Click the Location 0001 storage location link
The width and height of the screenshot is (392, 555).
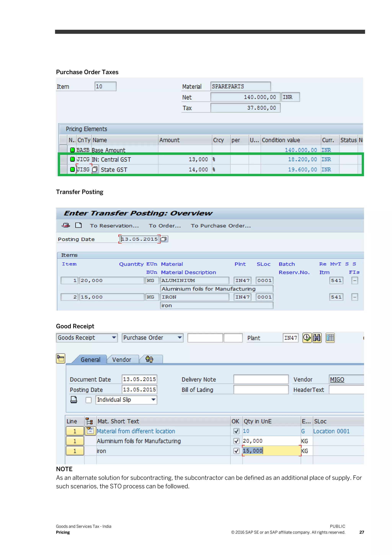(331, 431)
